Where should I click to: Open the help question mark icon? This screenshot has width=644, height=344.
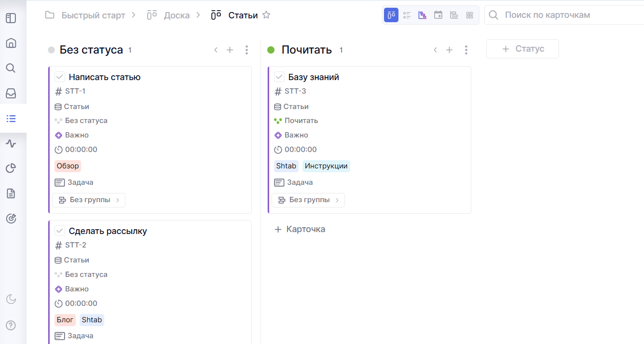[x=11, y=325]
